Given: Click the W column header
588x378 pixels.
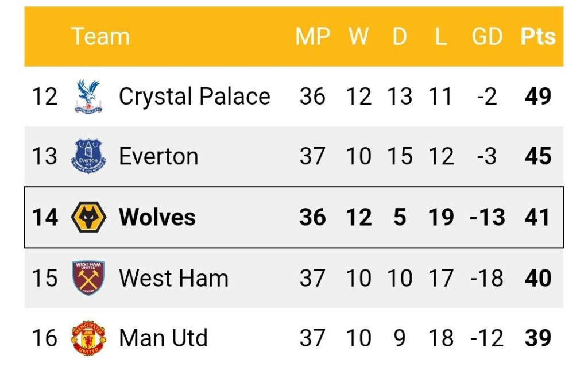Looking at the screenshot, I should (359, 36).
